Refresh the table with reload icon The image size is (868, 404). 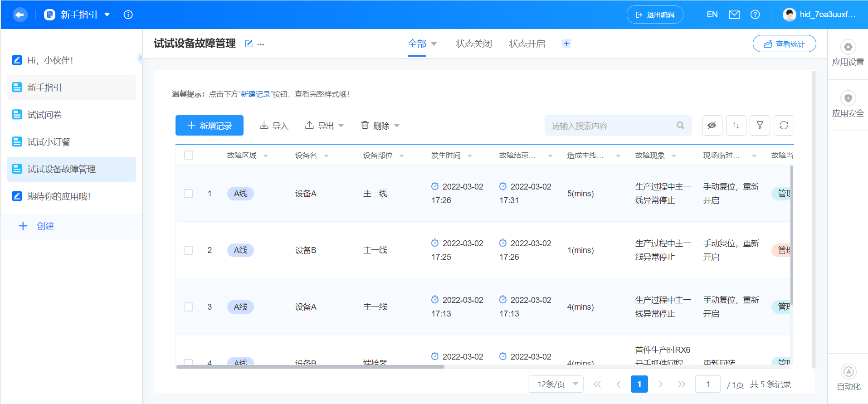784,126
